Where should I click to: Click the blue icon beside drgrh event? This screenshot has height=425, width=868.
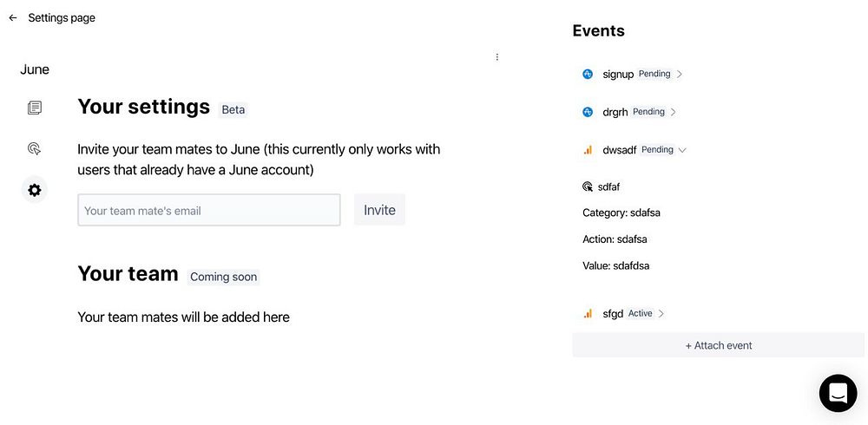[x=588, y=112]
